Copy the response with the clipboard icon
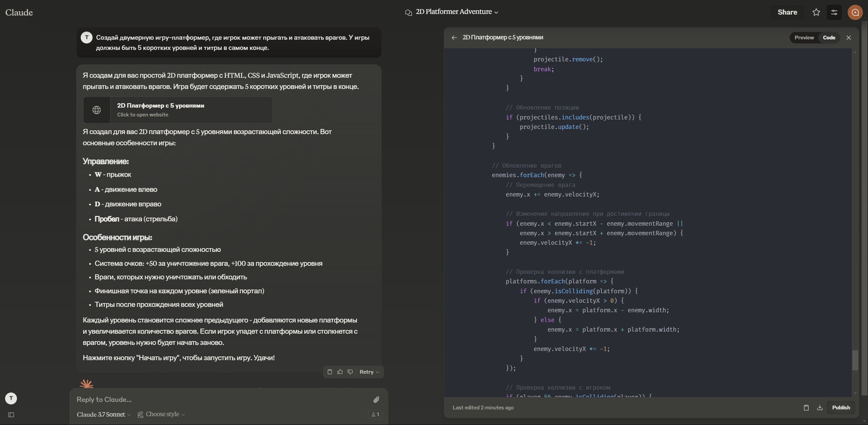Image resolution: width=868 pixels, height=425 pixels. (330, 372)
